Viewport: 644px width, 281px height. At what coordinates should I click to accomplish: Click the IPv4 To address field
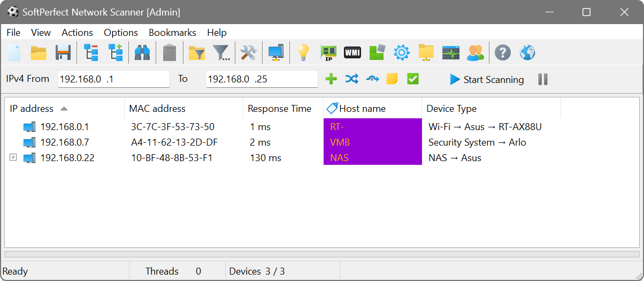[262, 79]
